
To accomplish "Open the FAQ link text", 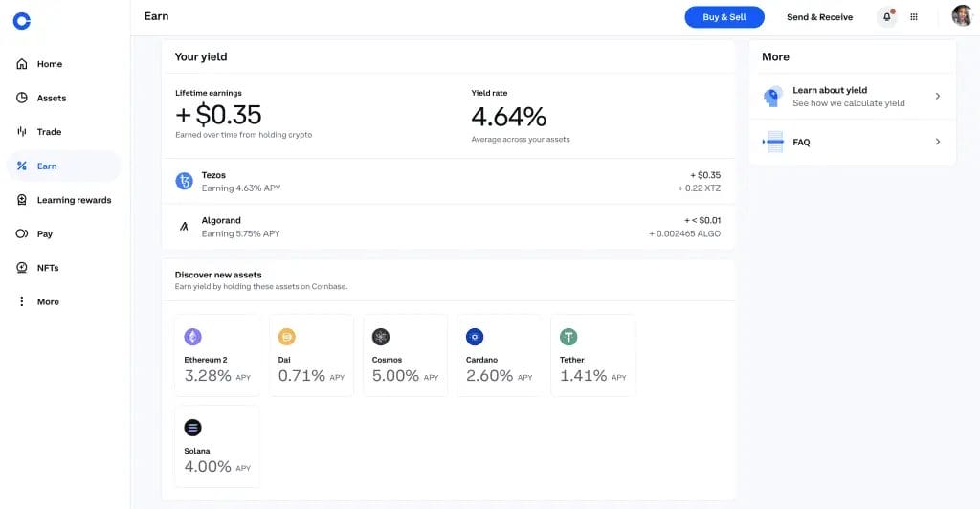I will (801, 142).
